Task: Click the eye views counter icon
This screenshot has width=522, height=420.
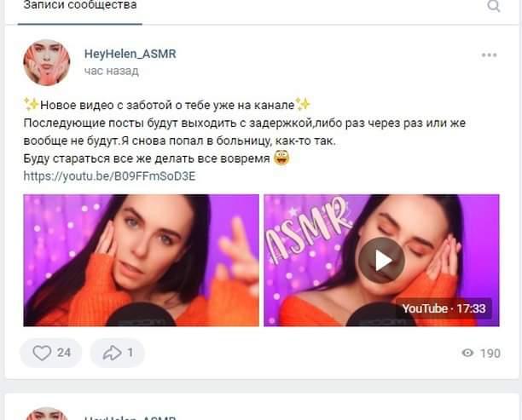Action: [467, 353]
